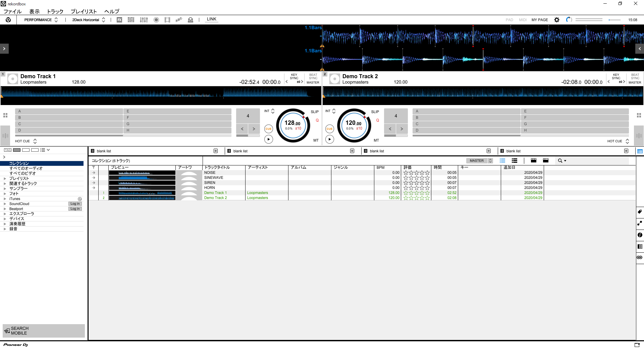Image resolution: width=644 pixels, height=349 pixels.
Task: Adjust the master volume slider in the top bar
Action: click(x=614, y=20)
